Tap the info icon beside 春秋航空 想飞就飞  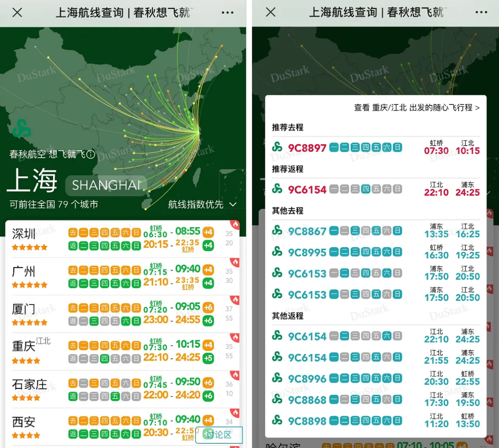click(x=91, y=154)
